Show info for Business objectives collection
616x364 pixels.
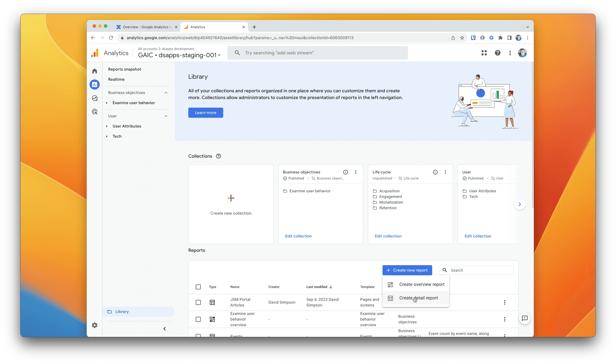coord(345,172)
